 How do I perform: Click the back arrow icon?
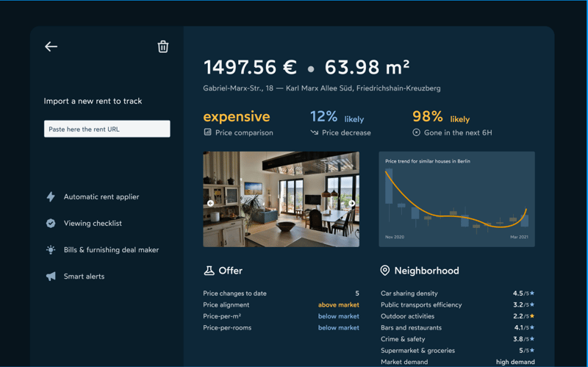coord(51,46)
